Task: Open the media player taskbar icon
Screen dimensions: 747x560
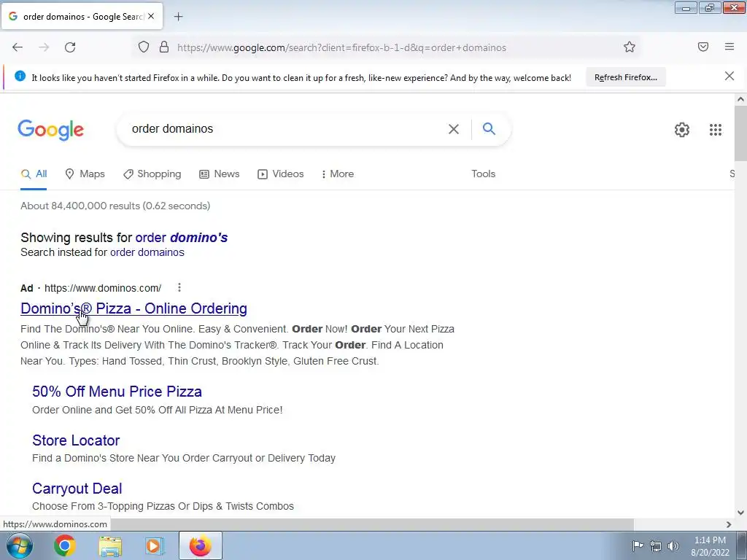Action: pos(154,546)
